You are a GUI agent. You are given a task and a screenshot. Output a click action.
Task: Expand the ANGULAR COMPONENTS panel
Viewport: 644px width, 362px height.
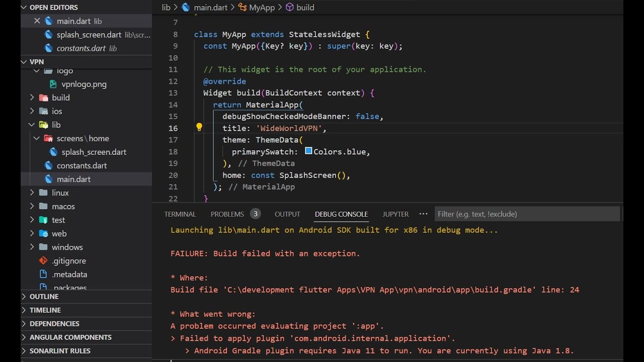pos(24,337)
